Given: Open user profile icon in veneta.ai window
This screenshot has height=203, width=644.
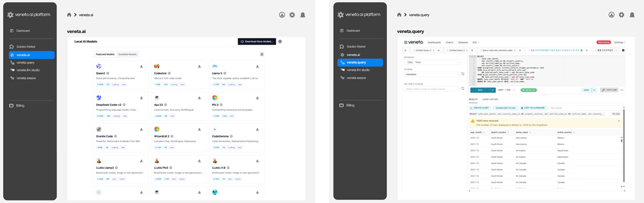Looking at the screenshot, I should pyautogui.click(x=282, y=15).
